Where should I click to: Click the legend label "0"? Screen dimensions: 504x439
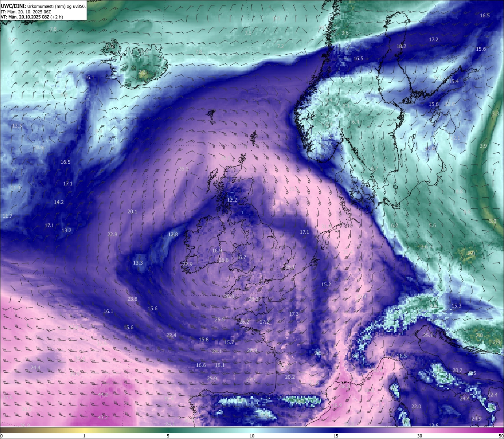2,436
